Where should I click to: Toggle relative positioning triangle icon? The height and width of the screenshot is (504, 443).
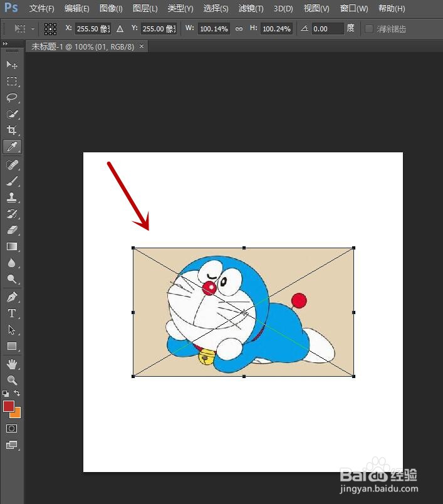click(x=120, y=29)
